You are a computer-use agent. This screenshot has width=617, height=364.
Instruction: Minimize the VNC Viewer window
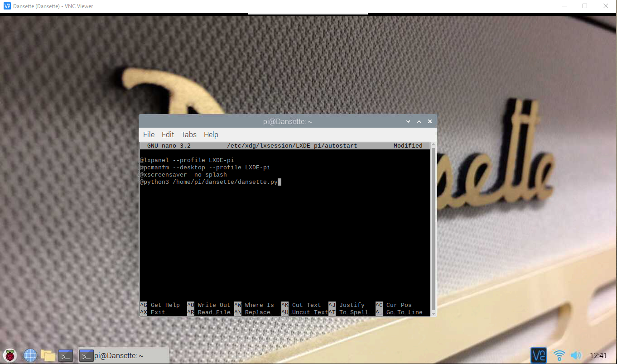coord(564,6)
